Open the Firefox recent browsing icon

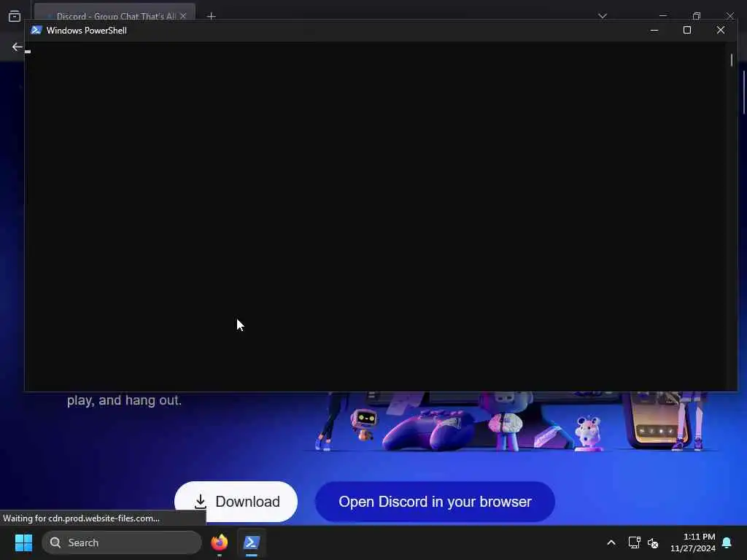tap(15, 16)
